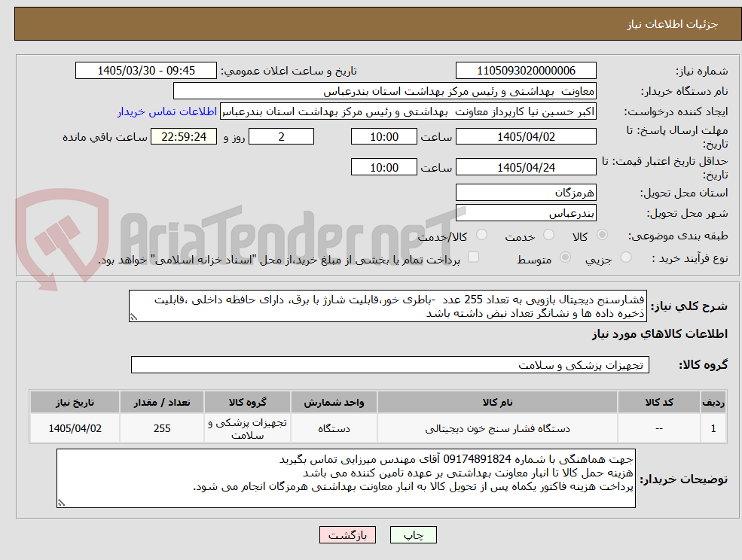Click the response deadline date 1405/04/02 field
Image resolution: width=742 pixels, height=560 pixels.
(x=526, y=137)
